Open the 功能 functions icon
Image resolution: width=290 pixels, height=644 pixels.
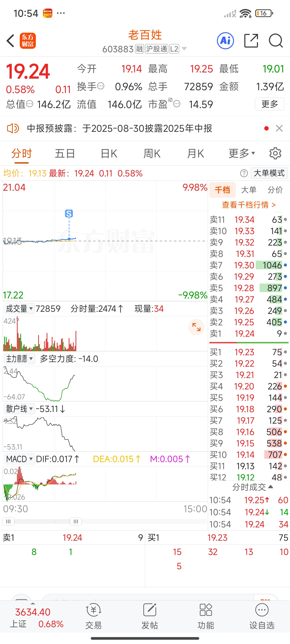point(206,616)
